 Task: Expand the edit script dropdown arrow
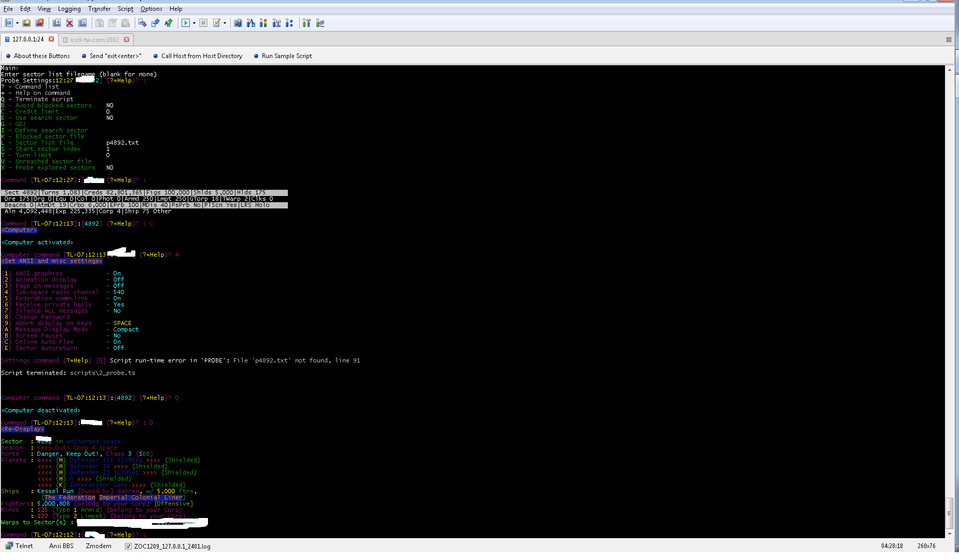click(x=225, y=23)
